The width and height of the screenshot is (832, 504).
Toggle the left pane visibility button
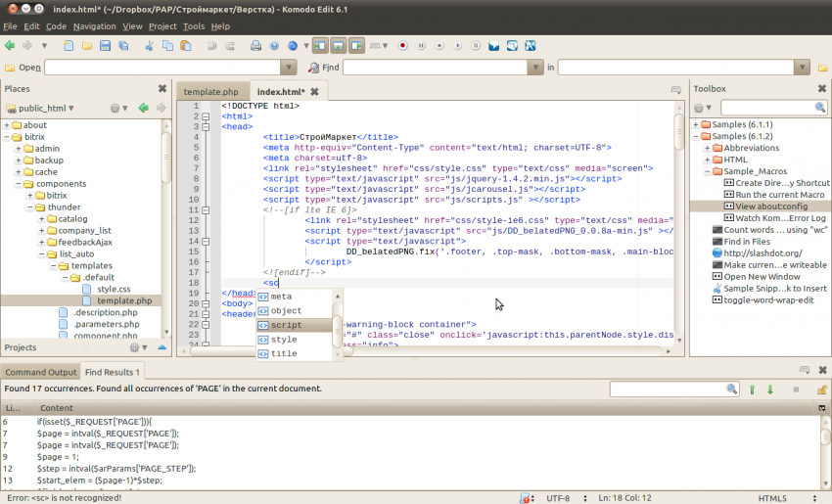click(x=320, y=46)
